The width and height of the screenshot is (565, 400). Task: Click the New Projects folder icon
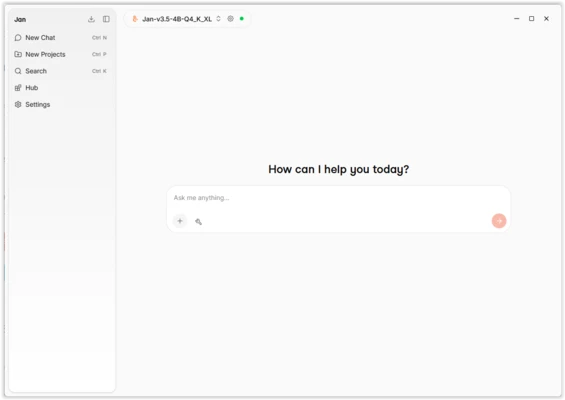click(x=18, y=54)
